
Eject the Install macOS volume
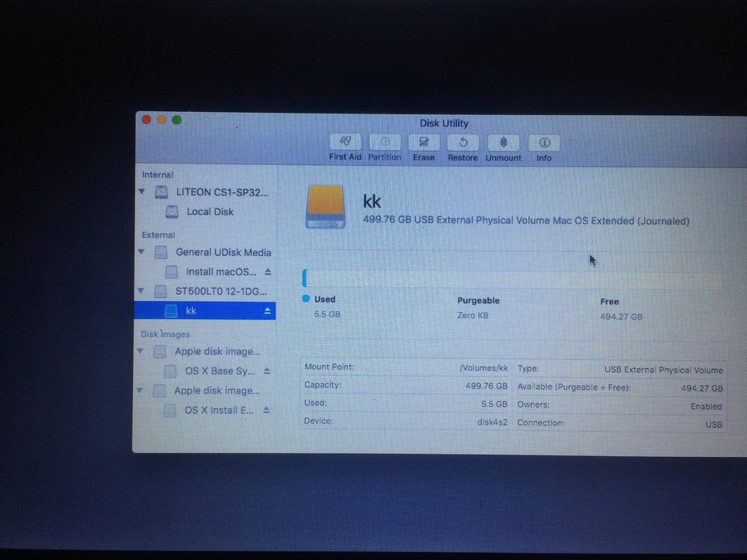(x=267, y=272)
